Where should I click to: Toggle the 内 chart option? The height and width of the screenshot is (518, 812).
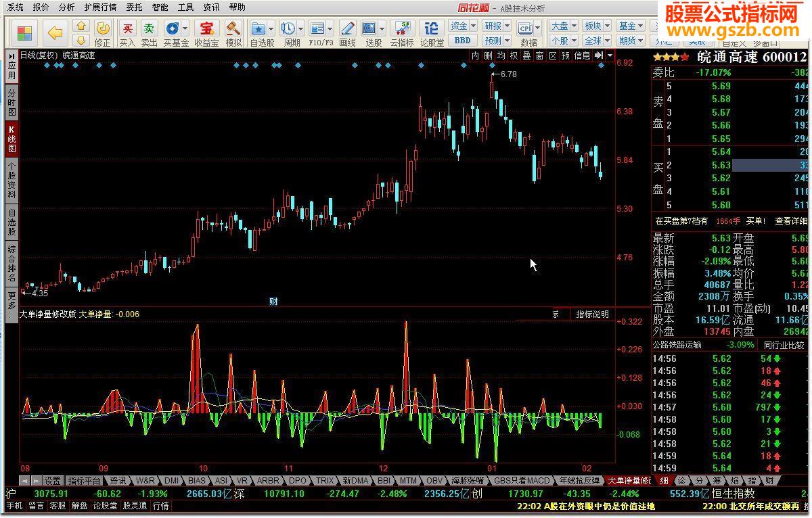475,55
